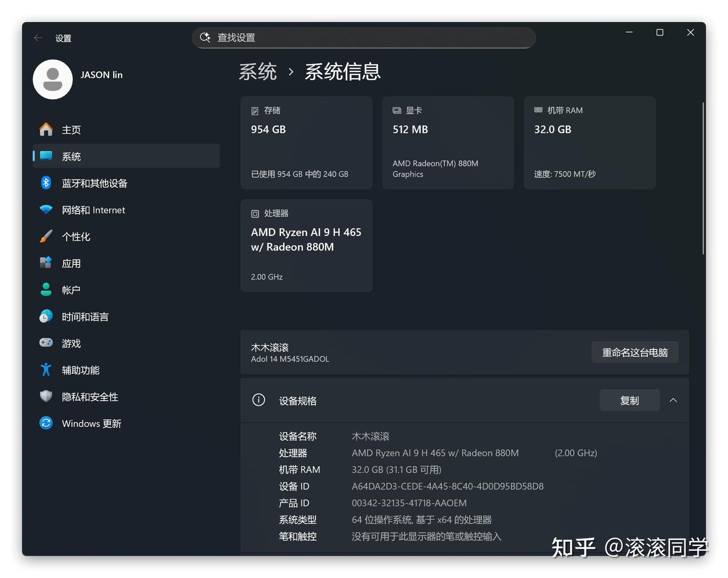Click the accessibility figure icon for 辅助功能

tap(46, 370)
